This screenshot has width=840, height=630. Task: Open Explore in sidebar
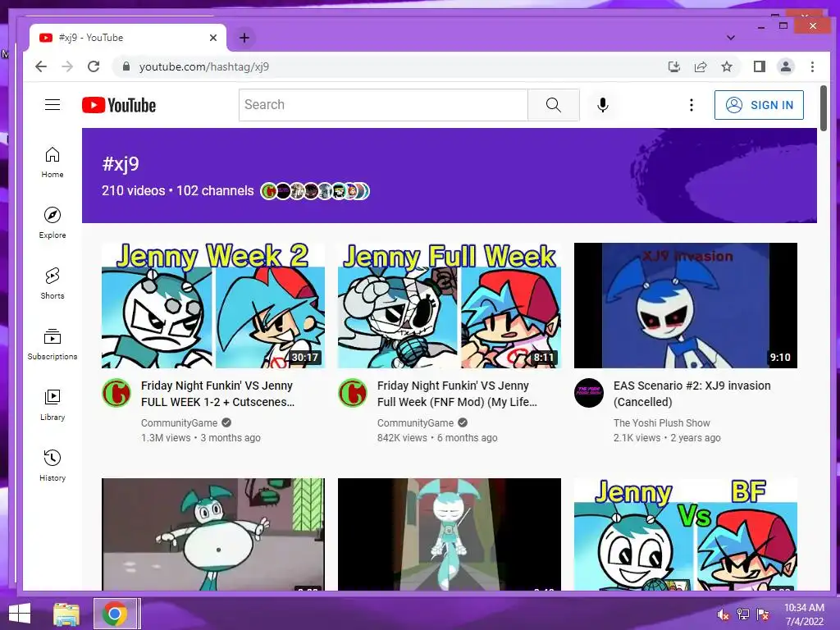coord(52,223)
